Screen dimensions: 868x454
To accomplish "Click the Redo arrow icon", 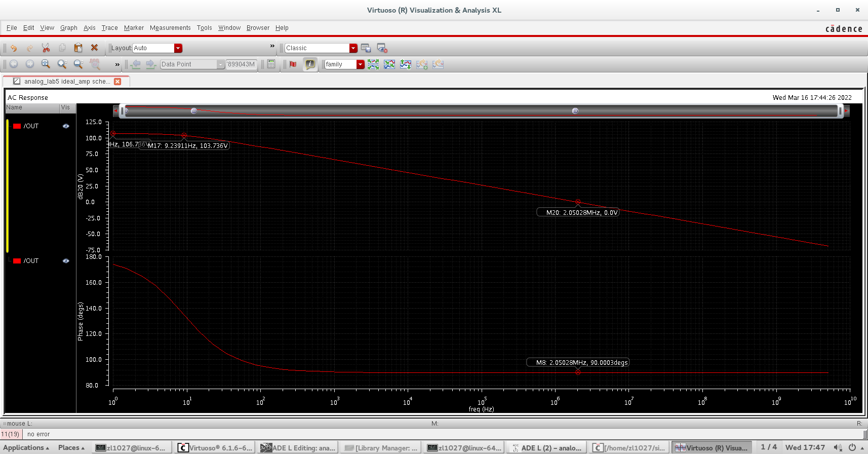I will [x=29, y=48].
